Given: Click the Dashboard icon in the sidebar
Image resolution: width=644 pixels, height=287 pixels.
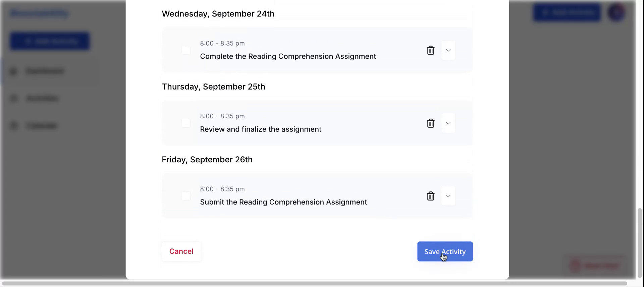Looking at the screenshot, I should tap(13, 71).
